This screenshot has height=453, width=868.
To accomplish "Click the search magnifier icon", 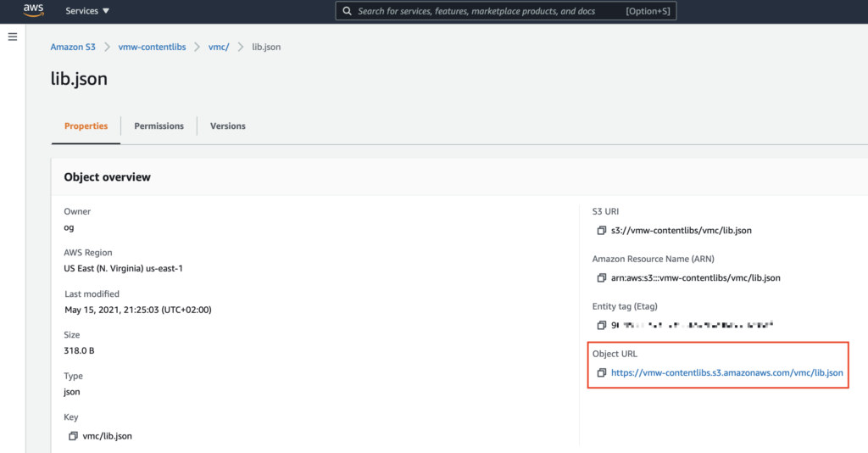I will pyautogui.click(x=347, y=11).
